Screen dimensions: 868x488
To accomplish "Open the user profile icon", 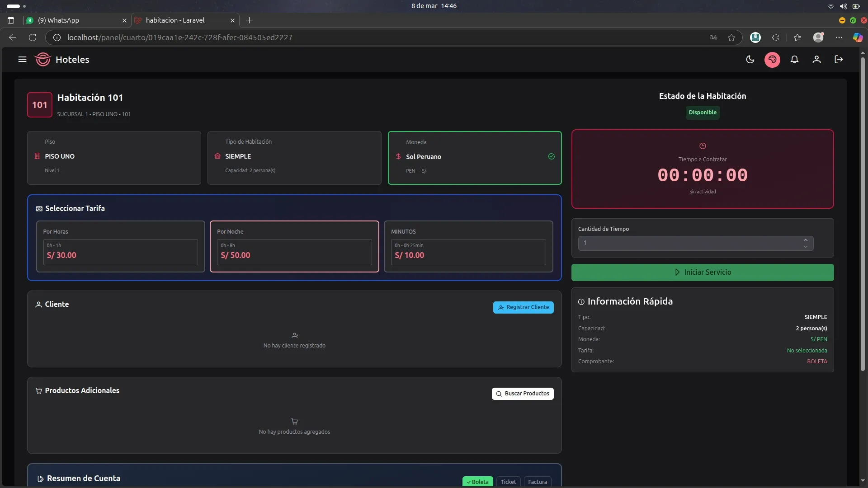I will tap(816, 59).
